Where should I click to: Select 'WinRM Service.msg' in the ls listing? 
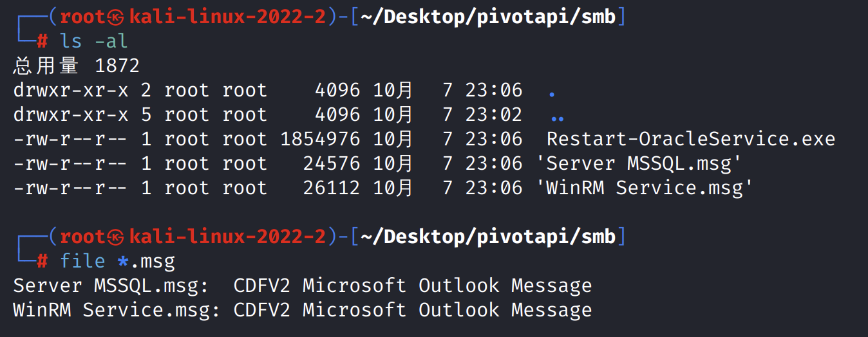click(x=644, y=188)
